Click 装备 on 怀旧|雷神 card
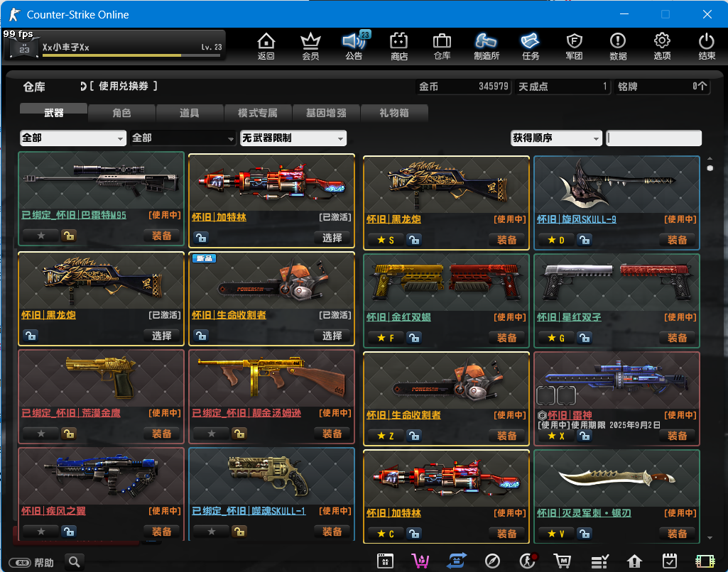728x572 pixels. pos(677,436)
